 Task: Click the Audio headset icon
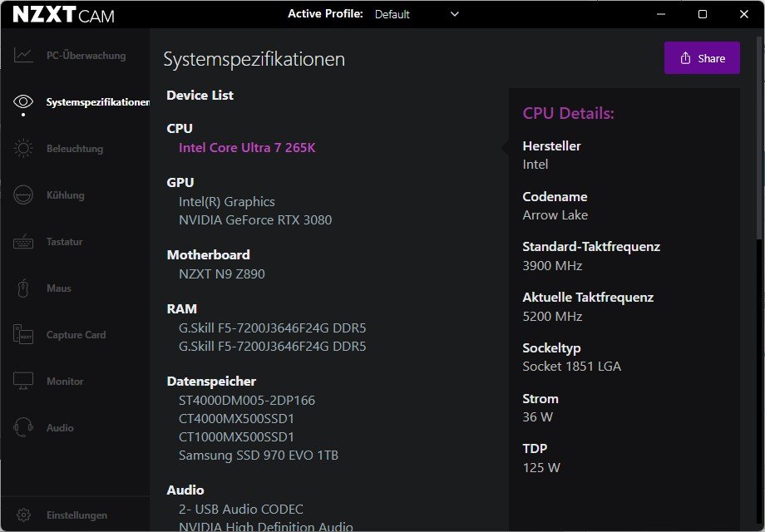(23, 427)
